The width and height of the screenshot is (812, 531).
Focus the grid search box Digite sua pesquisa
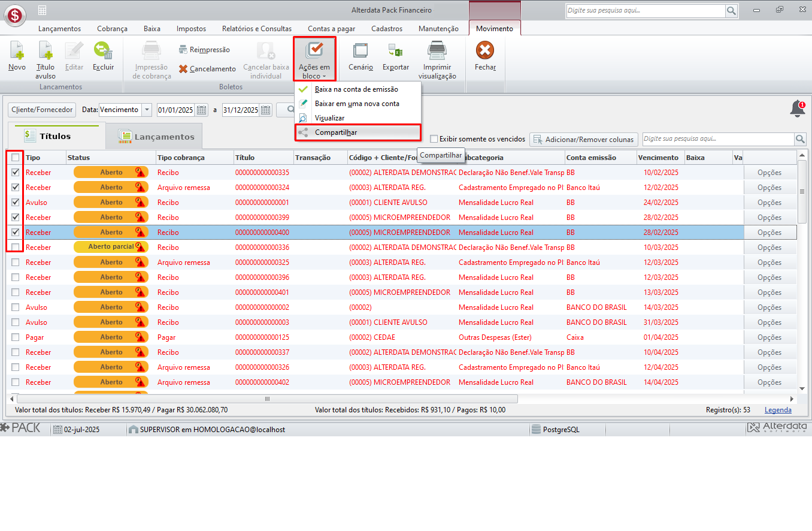(x=719, y=139)
